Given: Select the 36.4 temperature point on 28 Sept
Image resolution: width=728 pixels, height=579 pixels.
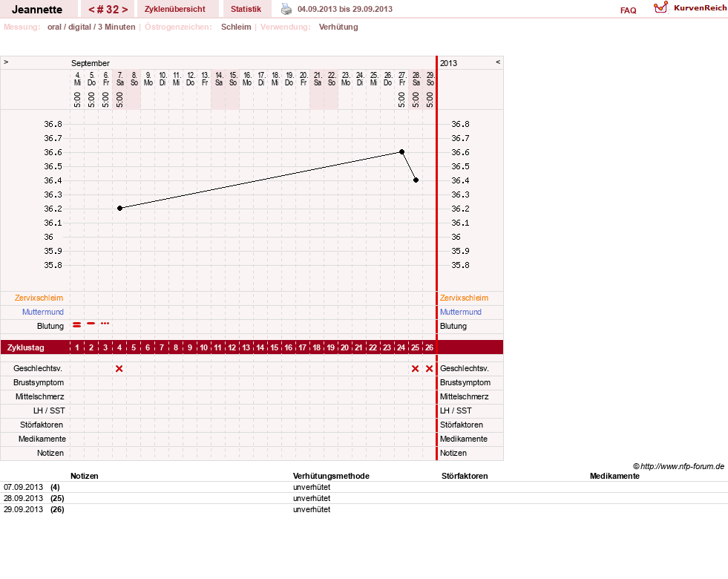Looking at the screenshot, I should click(416, 180).
